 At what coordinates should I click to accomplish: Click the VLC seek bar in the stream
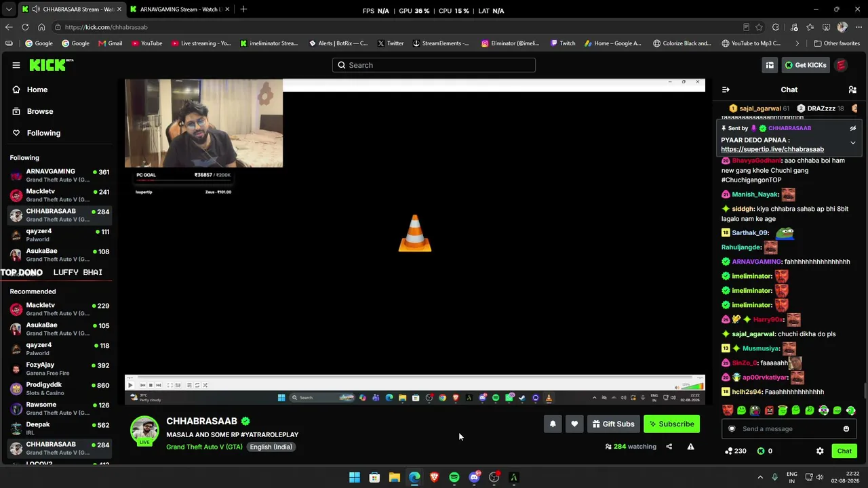pyautogui.click(x=414, y=377)
